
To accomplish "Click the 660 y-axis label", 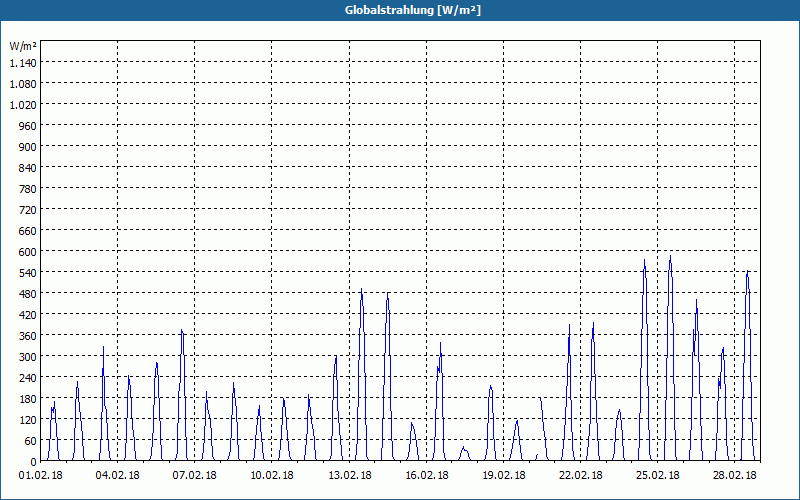I will (28, 231).
